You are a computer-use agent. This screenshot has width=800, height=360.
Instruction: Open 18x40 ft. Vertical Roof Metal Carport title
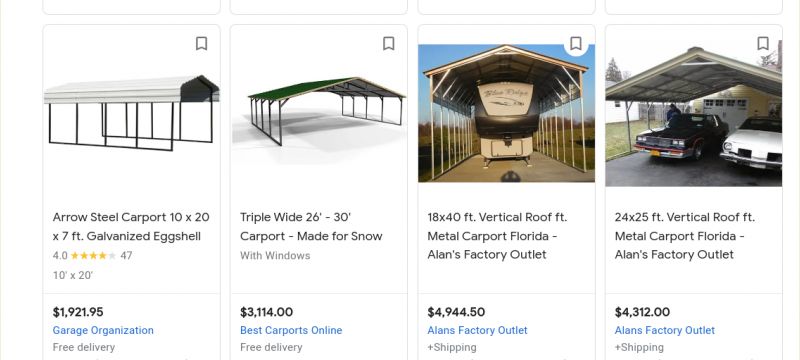pos(497,236)
